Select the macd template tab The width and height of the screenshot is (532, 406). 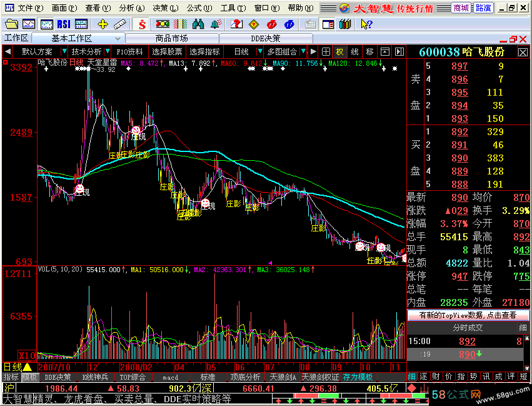[170, 377]
